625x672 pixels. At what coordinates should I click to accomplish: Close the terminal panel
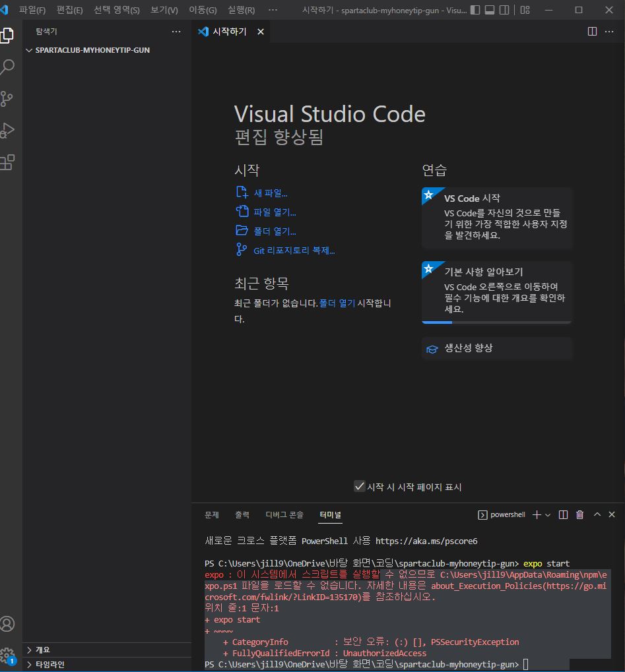point(612,514)
